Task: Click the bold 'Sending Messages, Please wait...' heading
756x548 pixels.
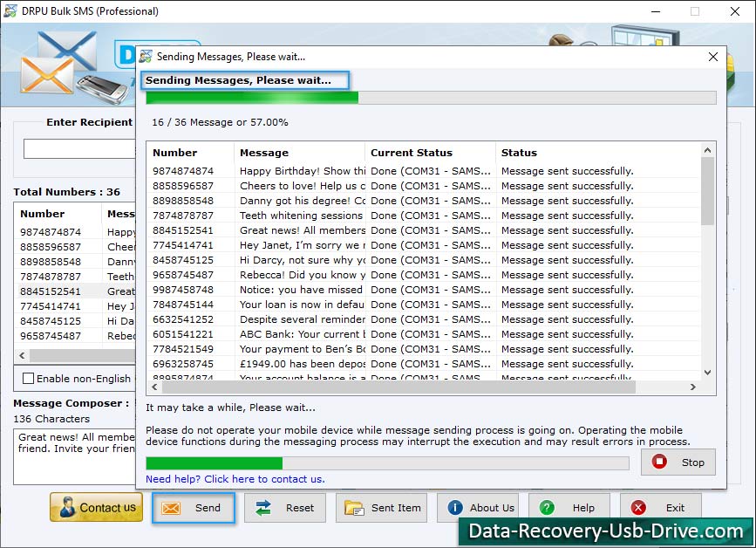Action: click(x=238, y=80)
